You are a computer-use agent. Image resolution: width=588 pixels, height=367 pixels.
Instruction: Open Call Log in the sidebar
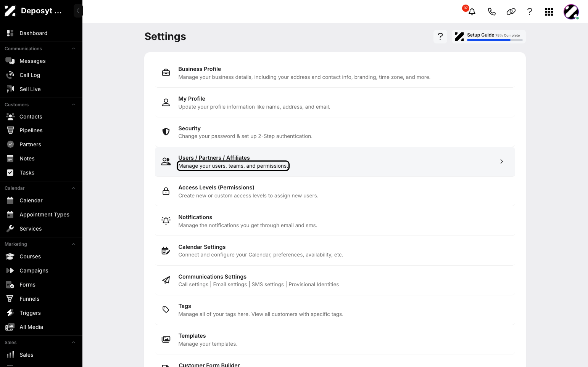41,75
